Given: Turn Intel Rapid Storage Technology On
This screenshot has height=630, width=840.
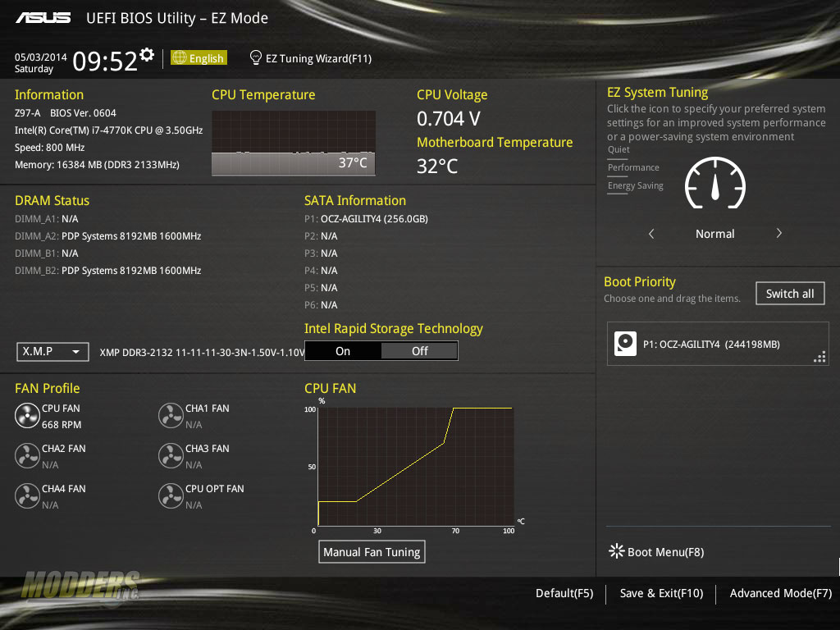Looking at the screenshot, I should [343, 351].
